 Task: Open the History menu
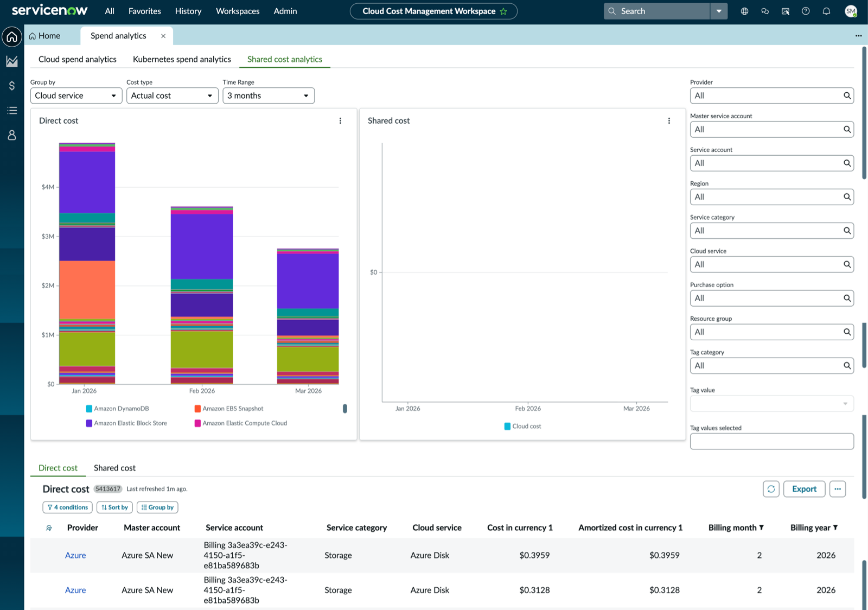tap(188, 11)
